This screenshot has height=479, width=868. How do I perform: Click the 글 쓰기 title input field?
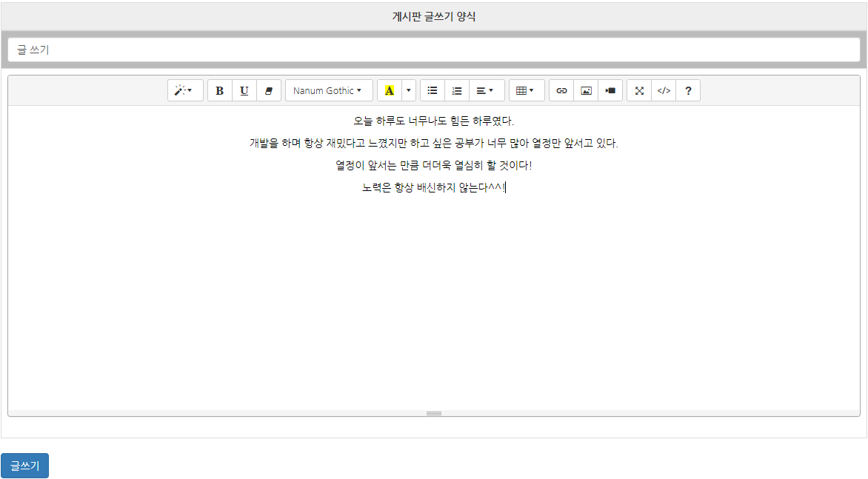pos(433,50)
